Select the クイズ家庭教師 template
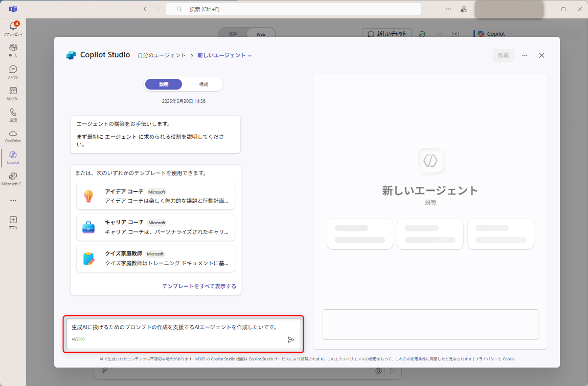 click(155, 259)
